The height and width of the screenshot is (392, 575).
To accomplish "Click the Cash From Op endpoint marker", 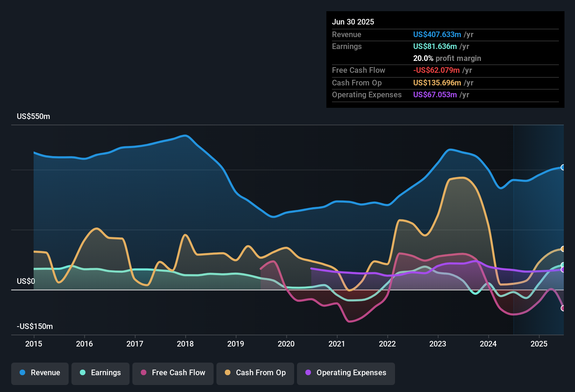I will [563, 248].
